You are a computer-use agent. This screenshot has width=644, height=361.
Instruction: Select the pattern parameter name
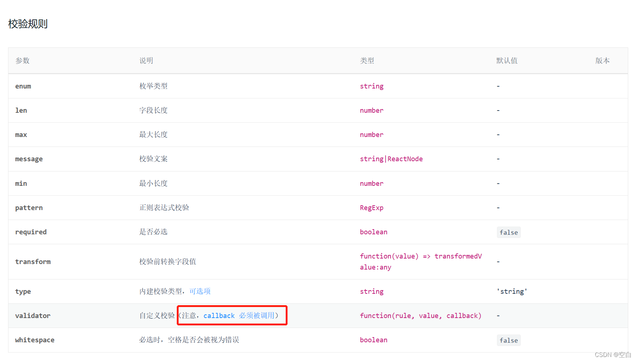(x=29, y=208)
